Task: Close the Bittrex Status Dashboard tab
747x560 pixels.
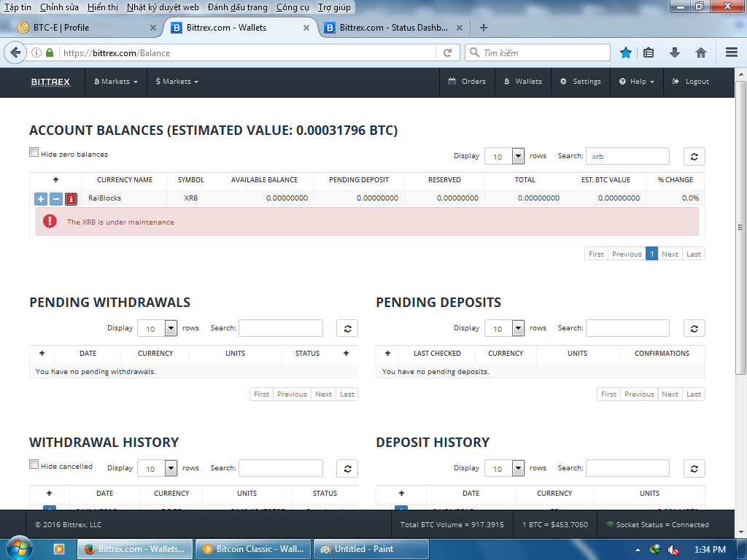Action: coord(460,28)
